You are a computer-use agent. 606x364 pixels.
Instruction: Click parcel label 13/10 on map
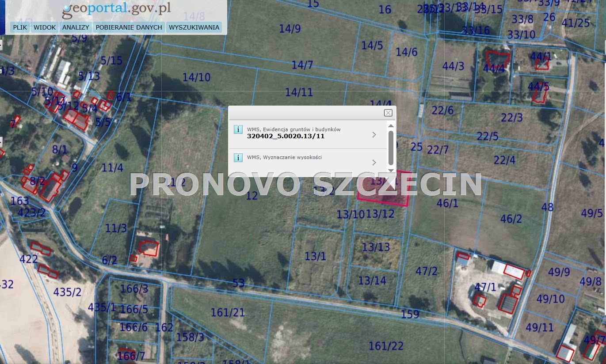[x=351, y=215]
